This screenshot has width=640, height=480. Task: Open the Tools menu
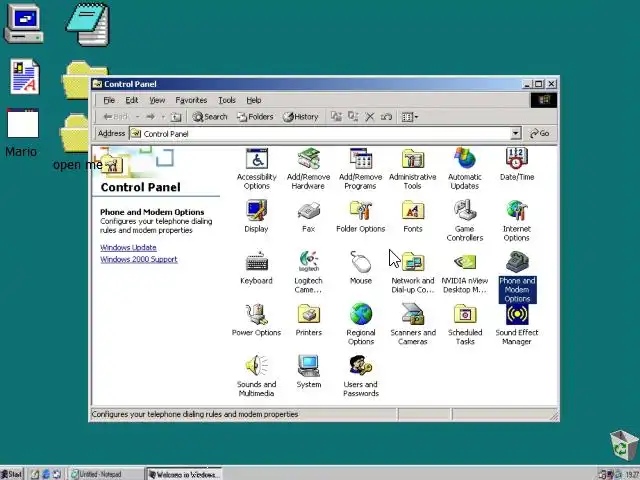pos(227,100)
